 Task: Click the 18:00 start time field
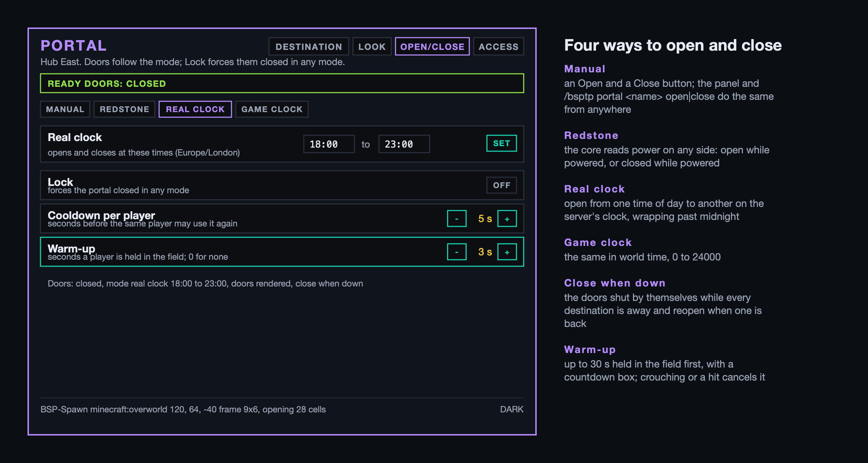click(329, 144)
